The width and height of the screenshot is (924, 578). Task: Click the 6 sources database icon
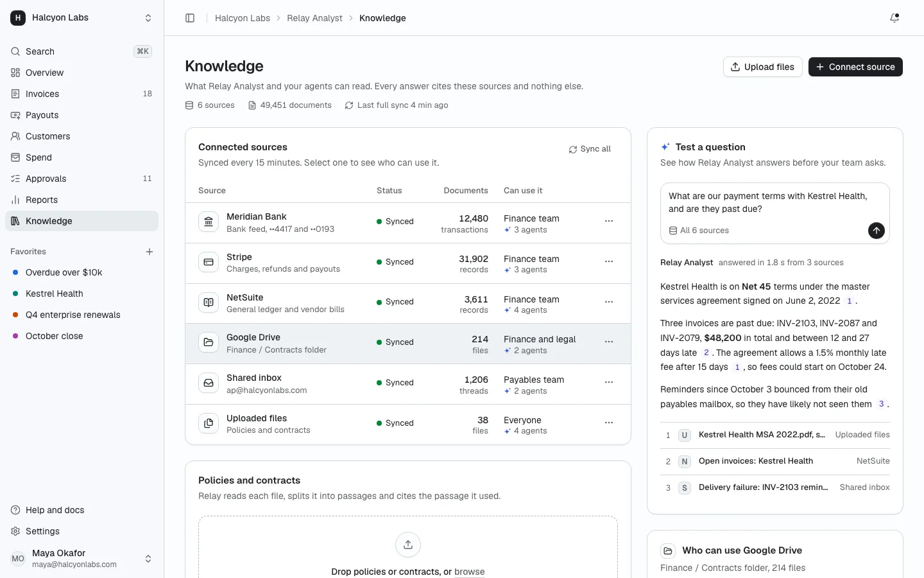tap(189, 105)
